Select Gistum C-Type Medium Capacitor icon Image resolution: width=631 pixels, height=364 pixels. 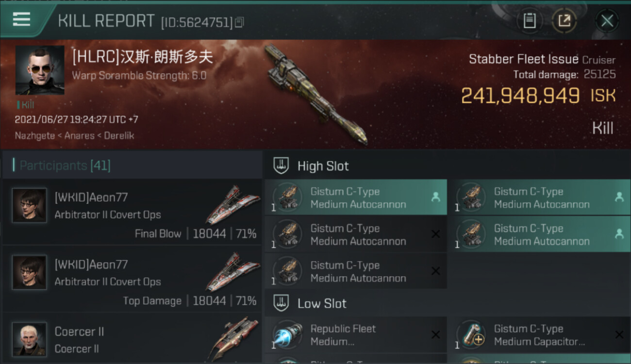tap(471, 335)
